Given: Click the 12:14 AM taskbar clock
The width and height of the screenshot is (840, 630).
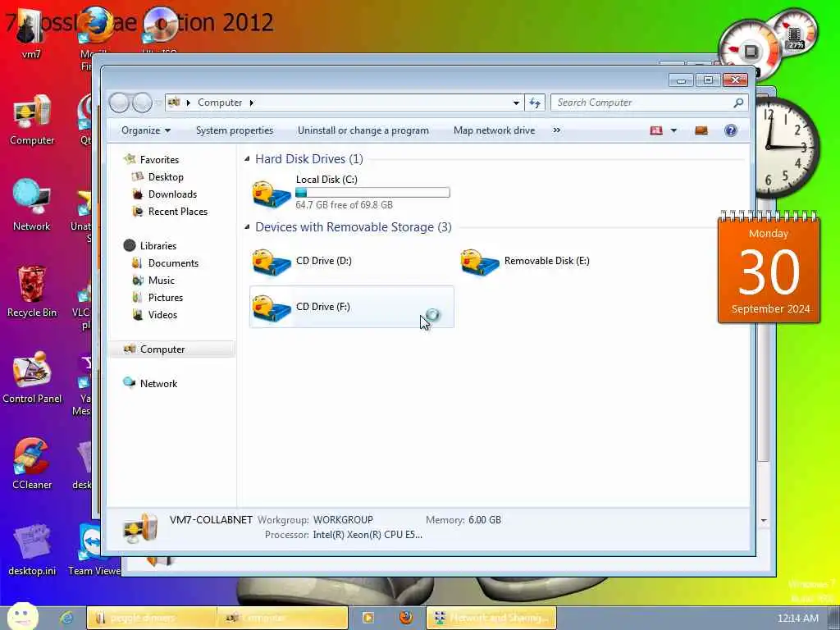Looking at the screenshot, I should (x=797, y=619).
